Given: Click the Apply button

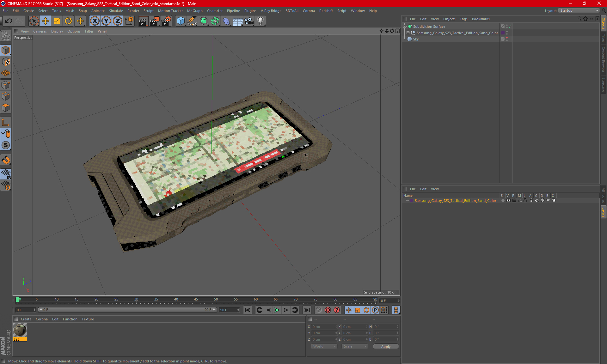Looking at the screenshot, I should point(386,347).
